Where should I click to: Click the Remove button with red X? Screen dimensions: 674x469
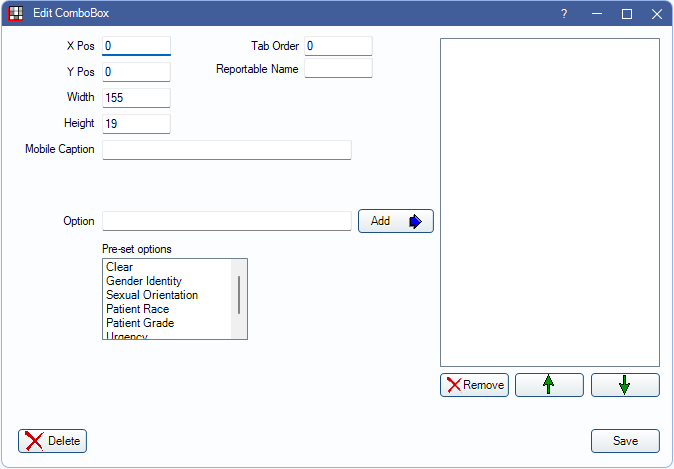pyautogui.click(x=474, y=385)
